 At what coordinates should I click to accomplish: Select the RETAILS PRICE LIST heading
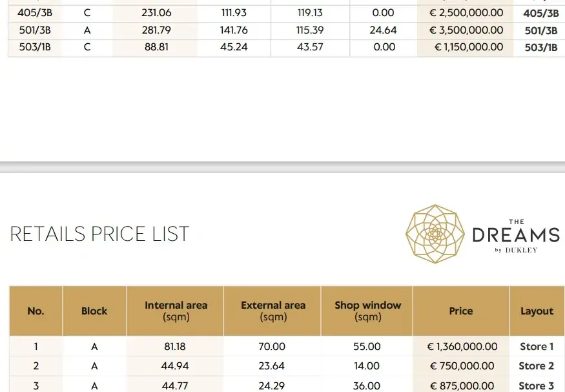(x=99, y=234)
